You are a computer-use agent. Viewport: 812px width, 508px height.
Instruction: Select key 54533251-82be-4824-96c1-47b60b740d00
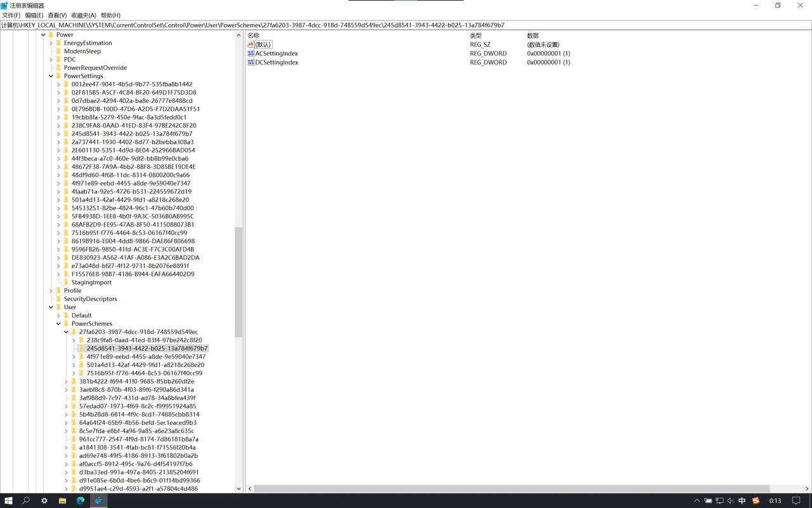(133, 208)
